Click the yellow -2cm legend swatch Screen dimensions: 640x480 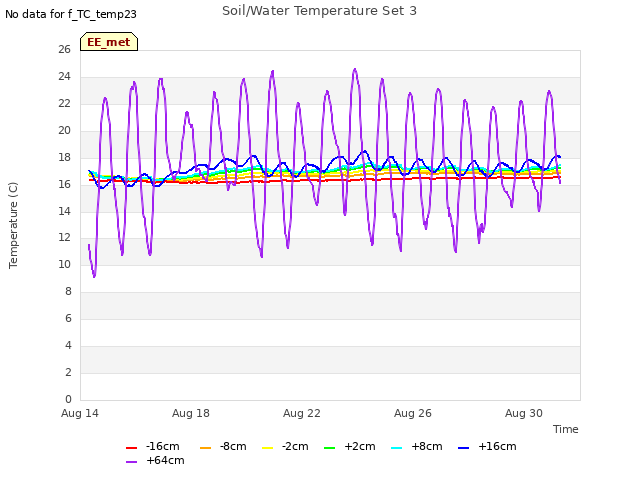point(267,448)
